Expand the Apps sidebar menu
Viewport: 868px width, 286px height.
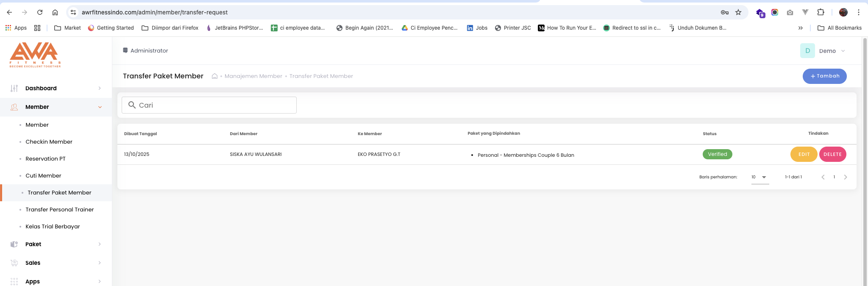click(100, 281)
